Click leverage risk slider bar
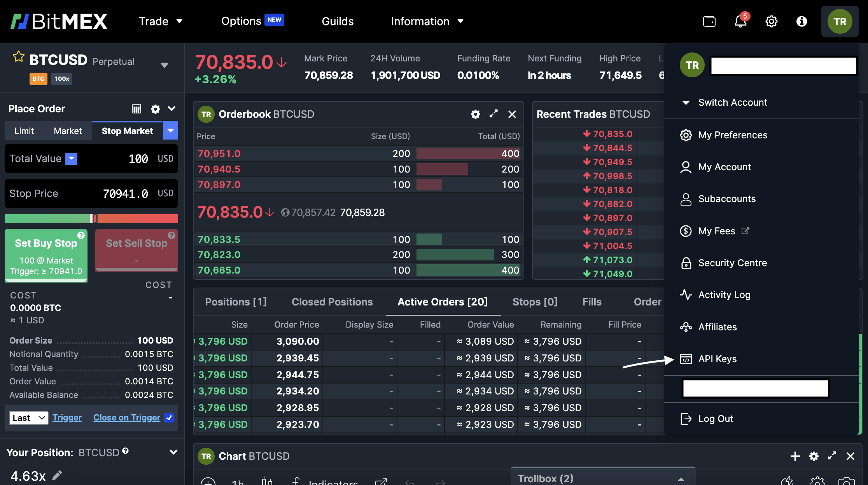 [91, 218]
